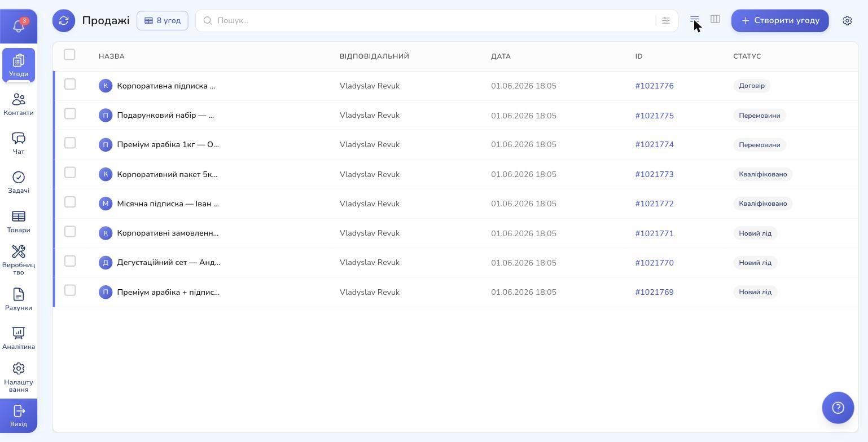Open deal link #1021776
Viewport: 868px width, 442px height.
(655, 86)
